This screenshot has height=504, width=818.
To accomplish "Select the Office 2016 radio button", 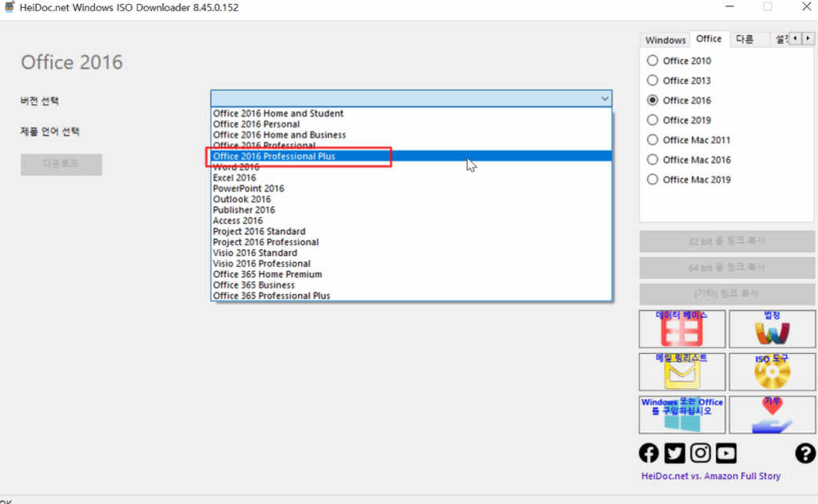I will tap(652, 100).
